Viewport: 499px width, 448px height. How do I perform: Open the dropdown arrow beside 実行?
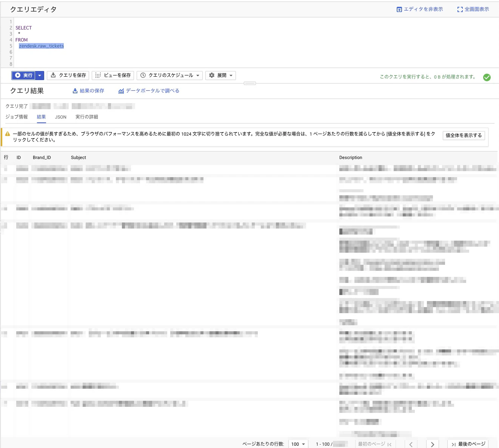[x=40, y=76]
